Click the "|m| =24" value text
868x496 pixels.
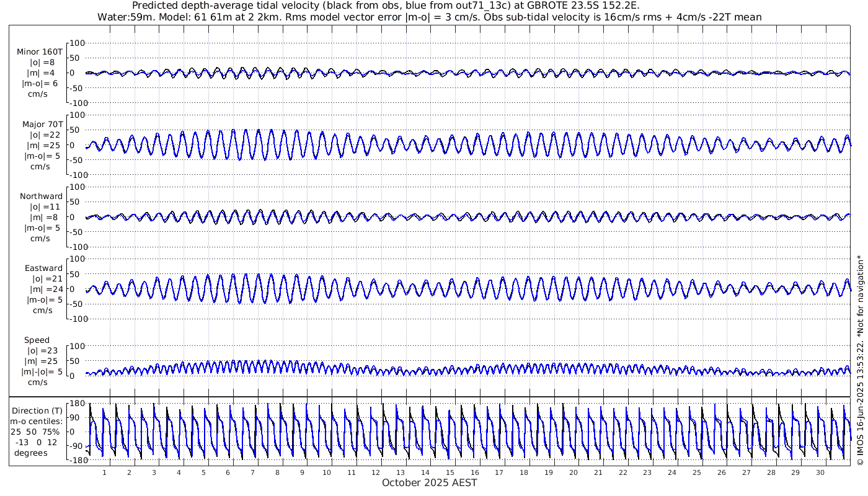[x=46, y=290]
